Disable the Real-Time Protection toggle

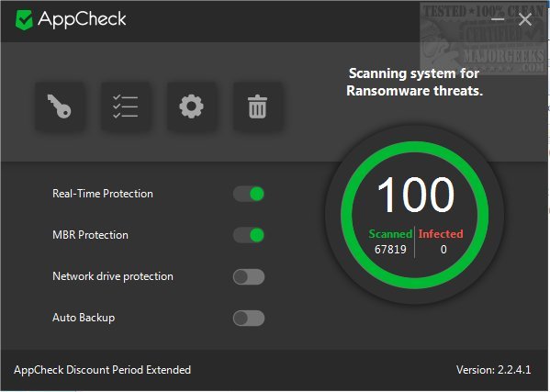[x=249, y=194]
